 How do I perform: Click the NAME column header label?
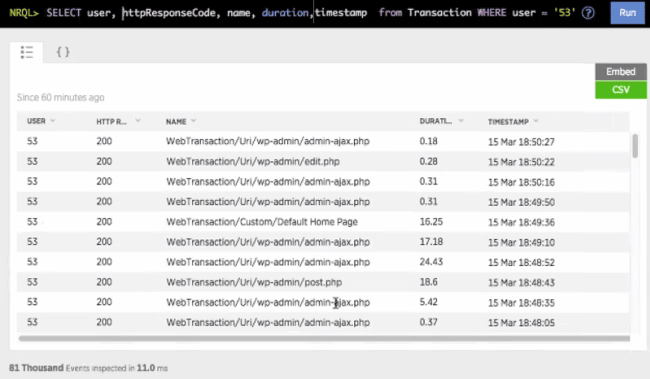(x=176, y=121)
